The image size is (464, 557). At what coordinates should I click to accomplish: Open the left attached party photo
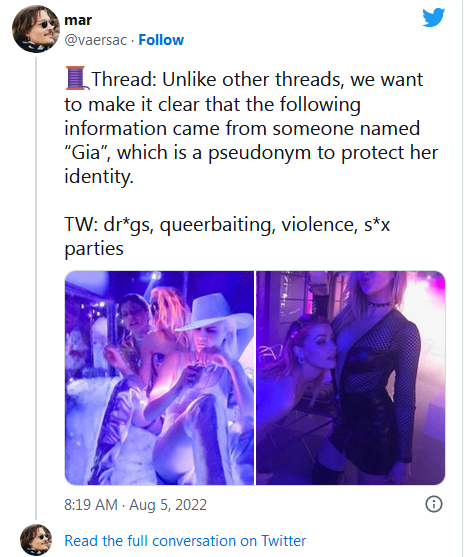pos(159,378)
